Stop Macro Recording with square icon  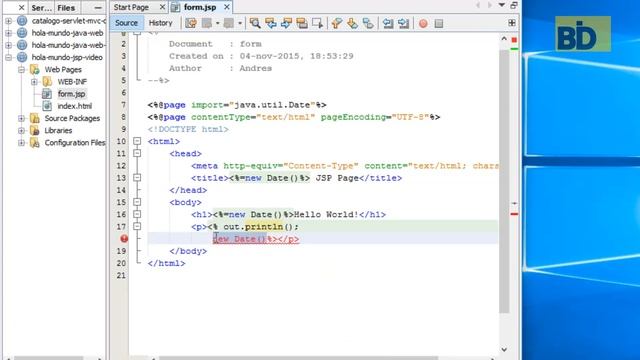coord(439,24)
